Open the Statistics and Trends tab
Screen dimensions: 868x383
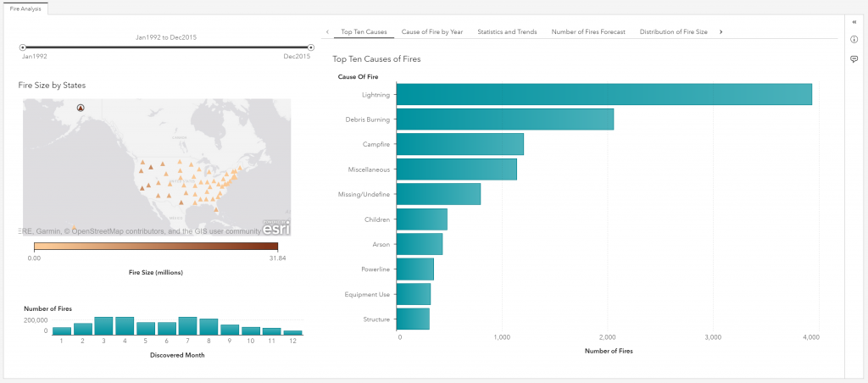coord(507,31)
